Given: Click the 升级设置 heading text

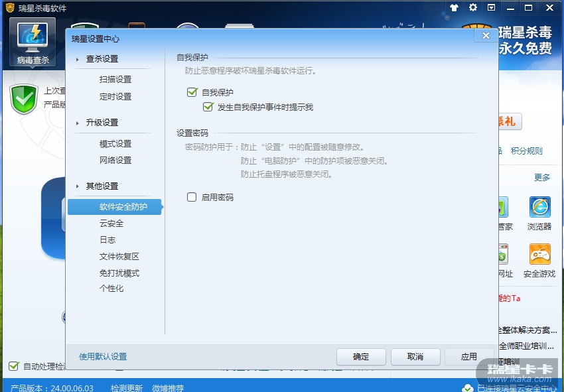Looking at the screenshot, I should (102, 123).
